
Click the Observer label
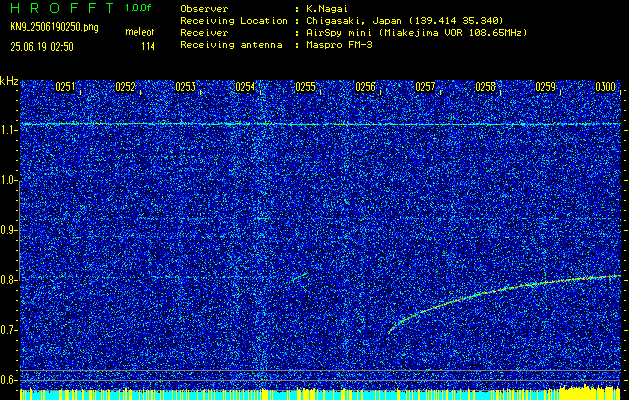click(204, 9)
